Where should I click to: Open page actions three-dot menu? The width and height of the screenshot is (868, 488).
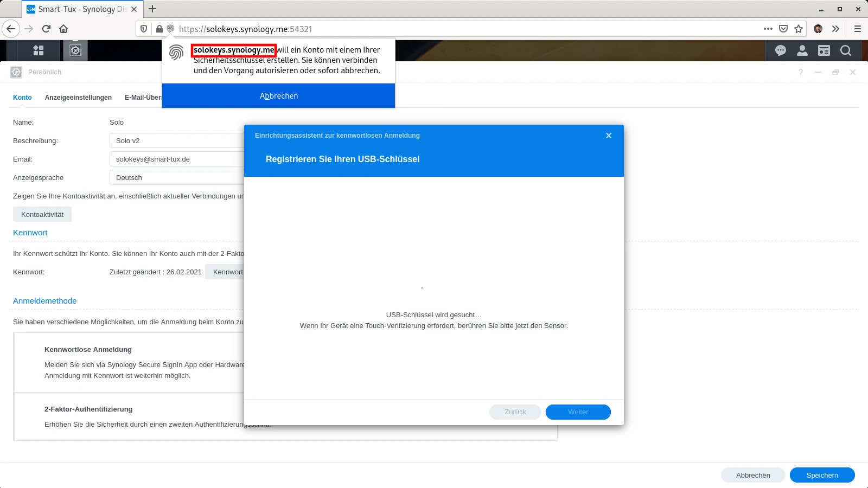[x=768, y=29]
